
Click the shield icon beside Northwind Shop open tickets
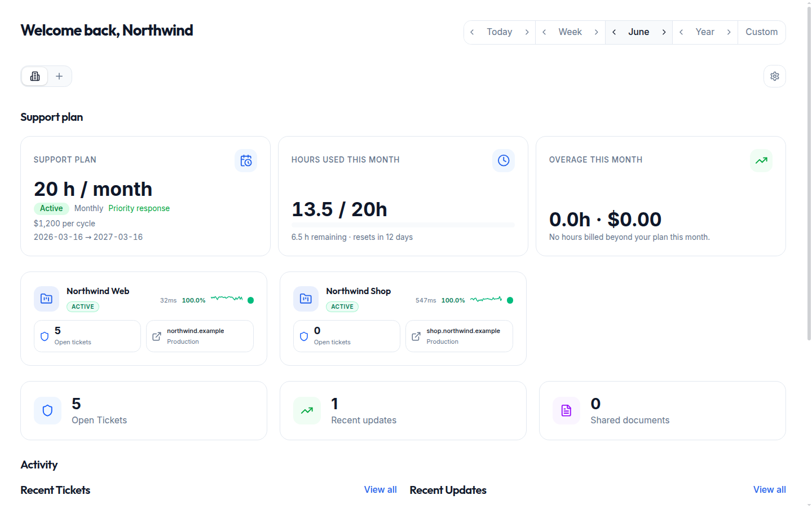(x=304, y=336)
